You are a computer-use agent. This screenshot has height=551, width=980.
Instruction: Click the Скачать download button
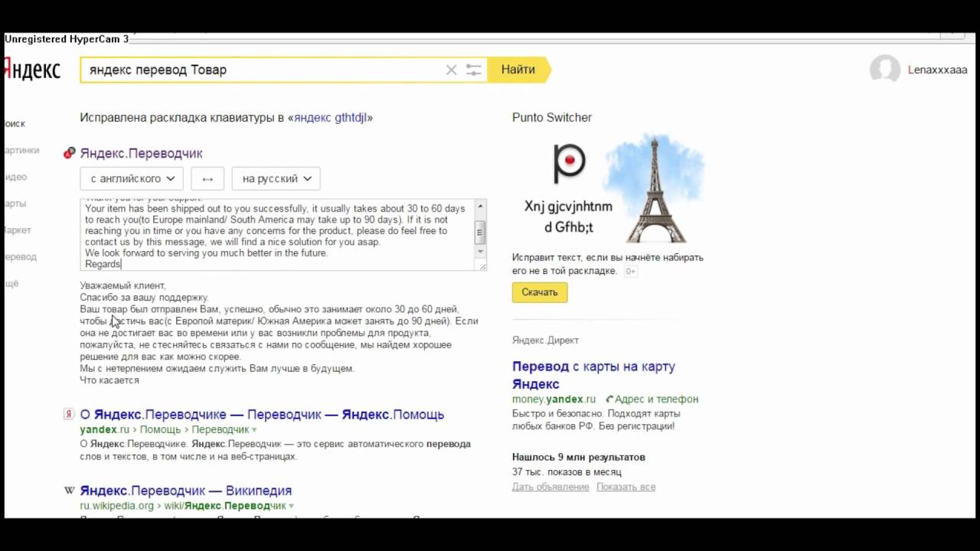tap(540, 292)
